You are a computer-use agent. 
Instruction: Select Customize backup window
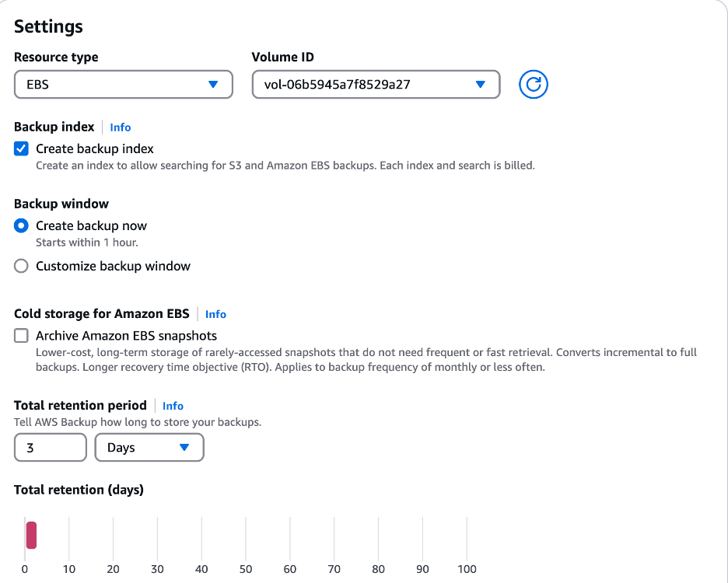[21, 266]
